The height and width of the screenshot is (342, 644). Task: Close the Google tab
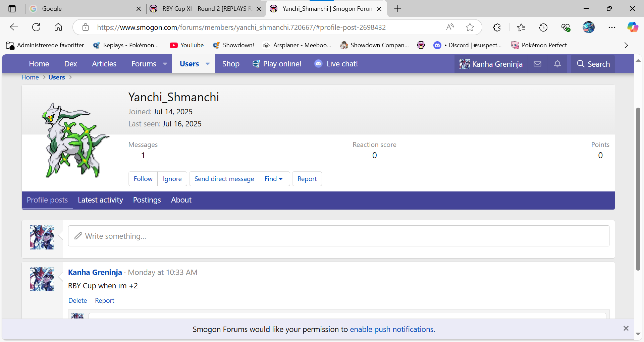pos(139,9)
